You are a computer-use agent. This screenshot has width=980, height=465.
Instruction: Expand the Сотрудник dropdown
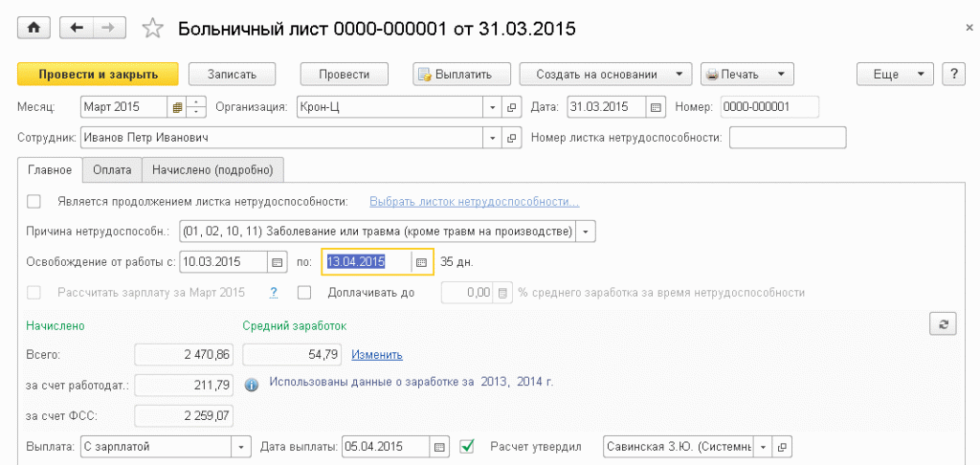[493, 138]
